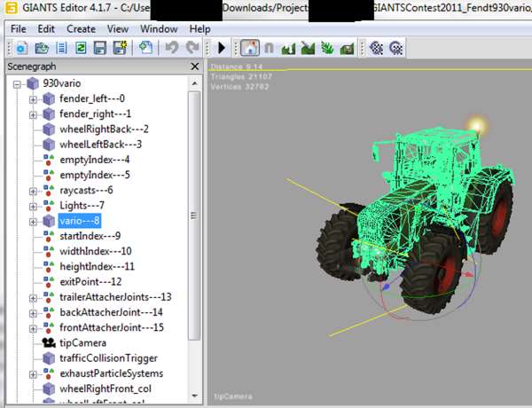Click the Save floppy disk icon
This screenshot has width=532, height=408.
(x=99, y=48)
